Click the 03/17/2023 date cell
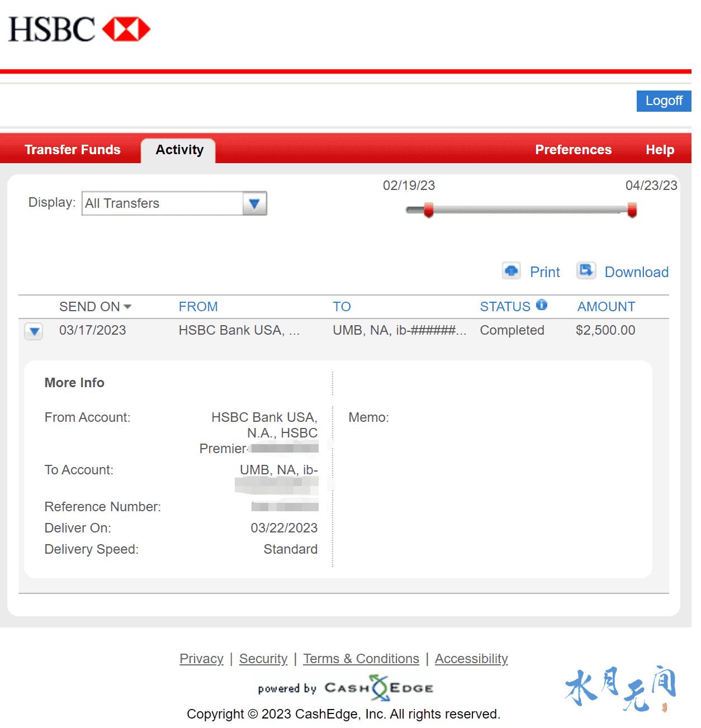This screenshot has width=701, height=728. coord(92,330)
